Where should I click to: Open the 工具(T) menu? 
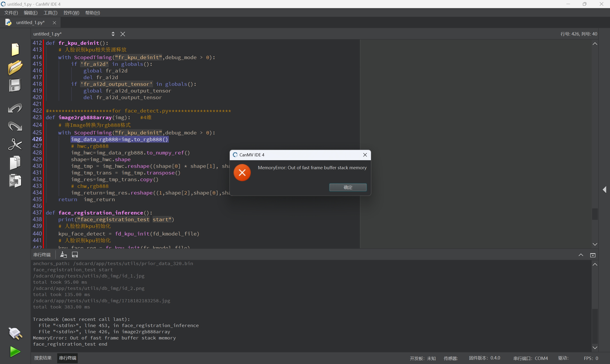click(50, 12)
